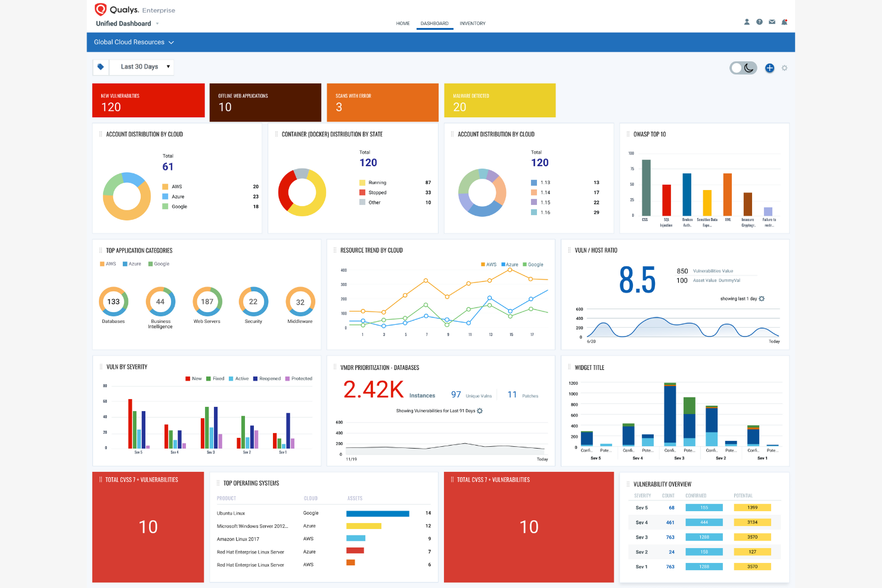Click the Sev 4 confirmed progress bar

pyautogui.click(x=704, y=522)
